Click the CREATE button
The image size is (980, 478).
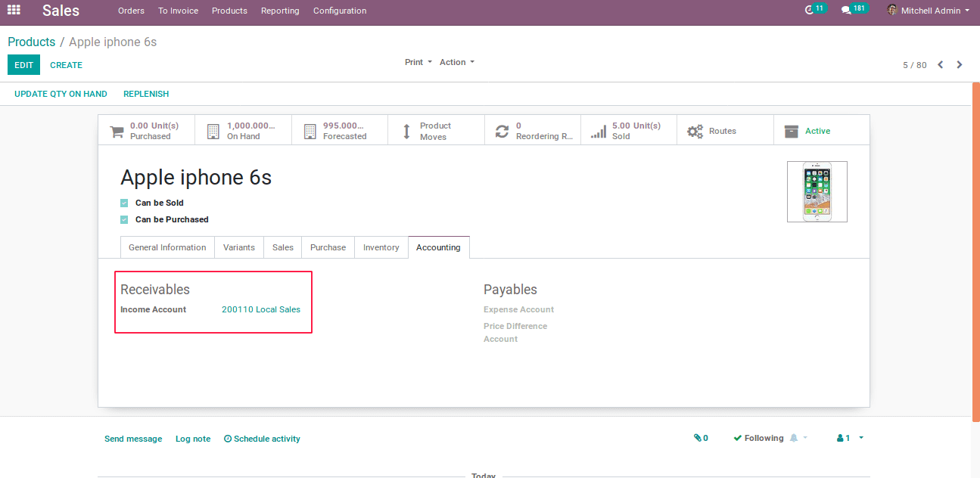67,65
